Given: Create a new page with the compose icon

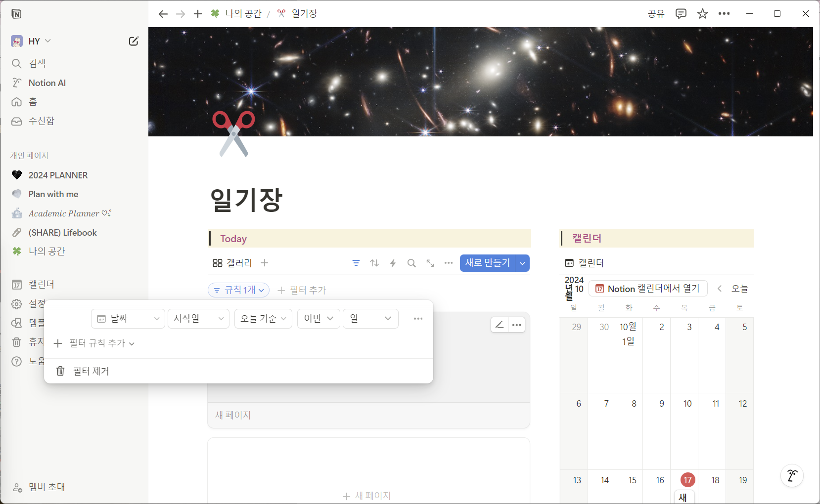Looking at the screenshot, I should [134, 41].
